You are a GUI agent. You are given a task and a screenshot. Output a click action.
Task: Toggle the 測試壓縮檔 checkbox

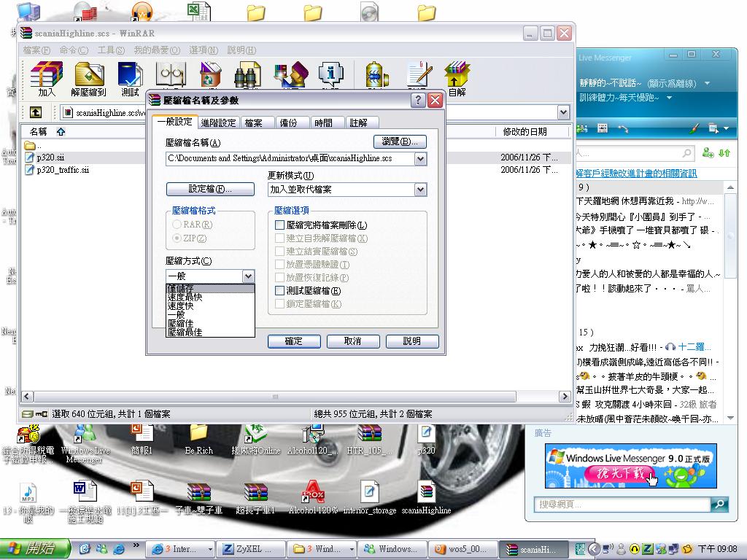[279, 291]
